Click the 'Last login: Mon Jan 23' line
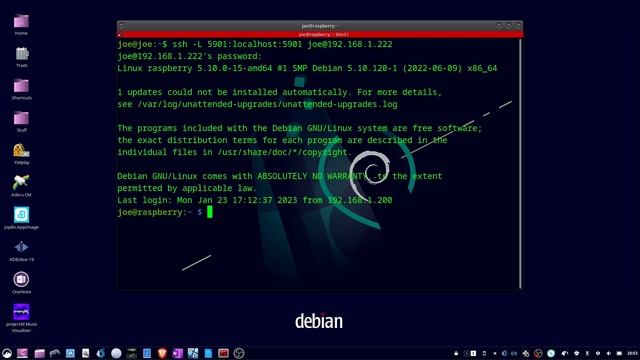This screenshot has width=640, height=360. tap(255, 200)
